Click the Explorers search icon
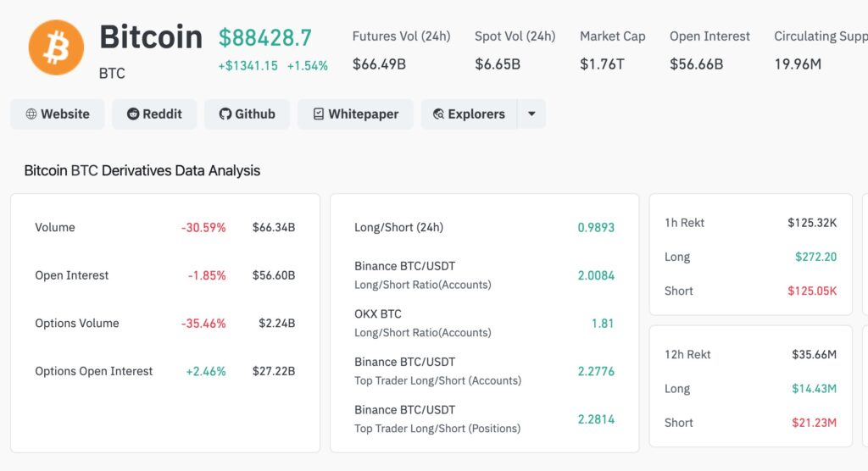 point(438,114)
